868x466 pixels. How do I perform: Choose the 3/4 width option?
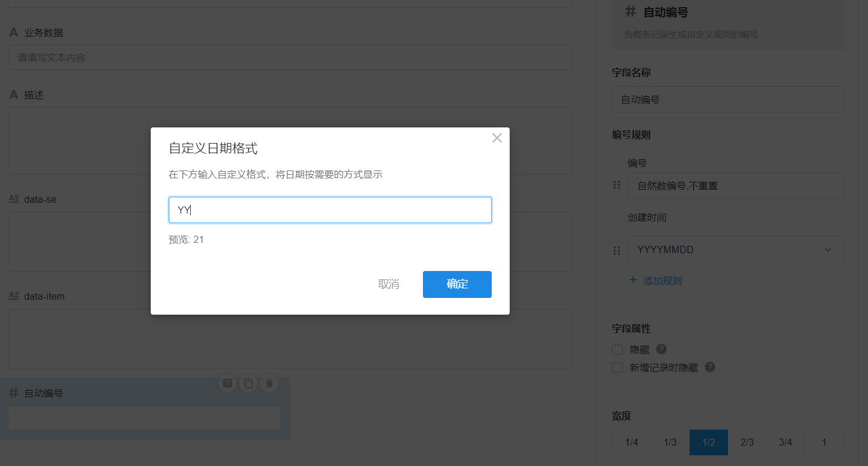(x=785, y=443)
